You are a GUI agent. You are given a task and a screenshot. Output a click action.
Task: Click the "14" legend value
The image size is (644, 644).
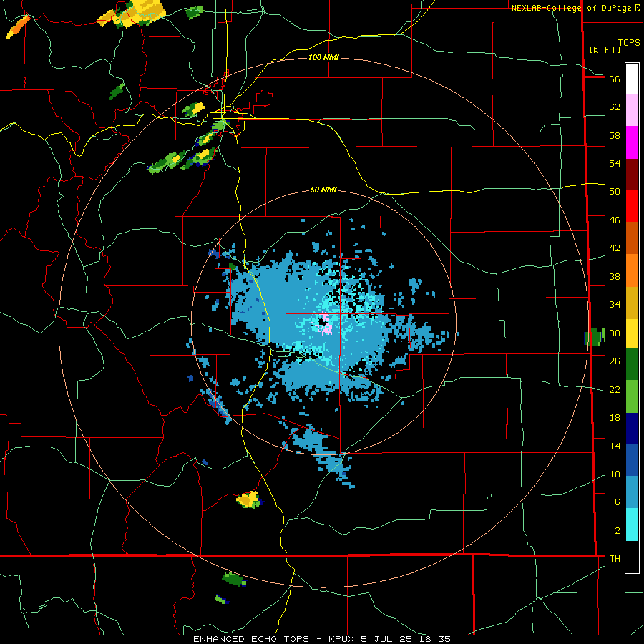[x=615, y=446]
